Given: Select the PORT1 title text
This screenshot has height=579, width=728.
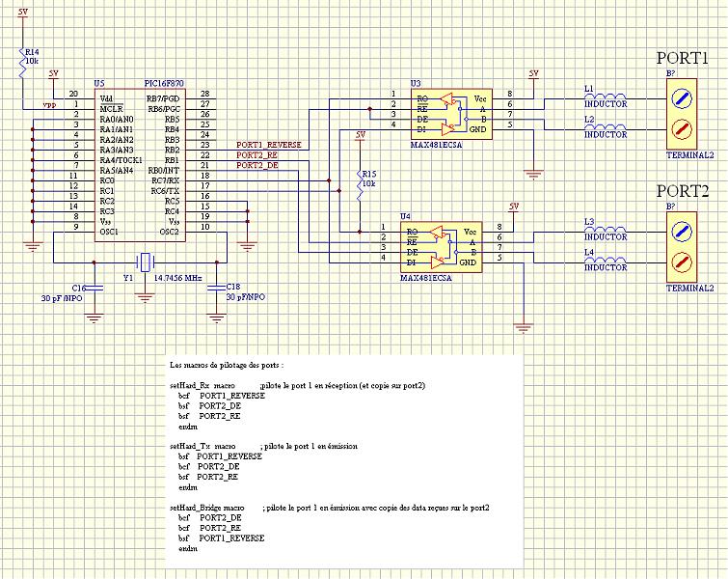Looking at the screenshot, I should point(682,58).
